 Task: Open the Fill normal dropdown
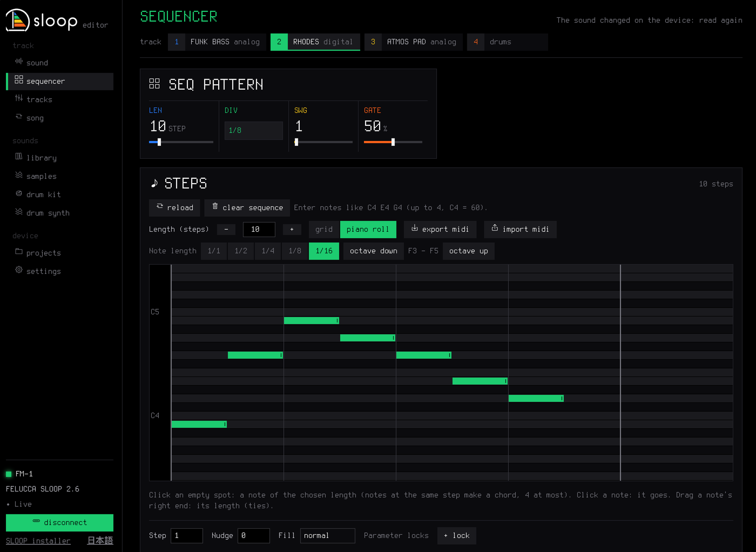point(327,536)
